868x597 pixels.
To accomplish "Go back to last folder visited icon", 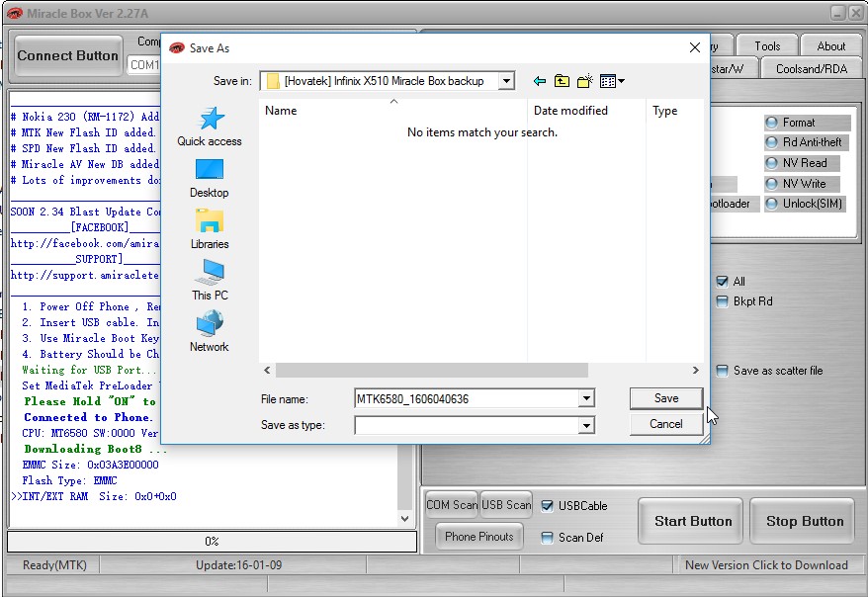I will (x=539, y=81).
